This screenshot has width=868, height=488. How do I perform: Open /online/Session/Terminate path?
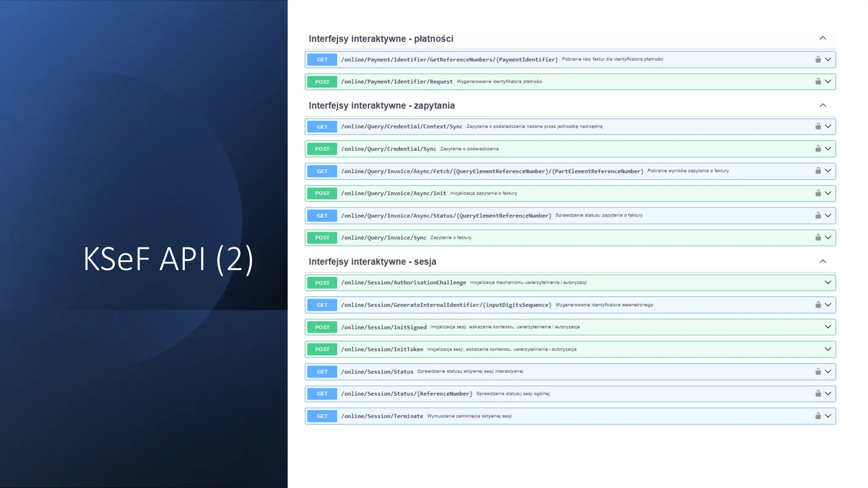pyautogui.click(x=382, y=416)
